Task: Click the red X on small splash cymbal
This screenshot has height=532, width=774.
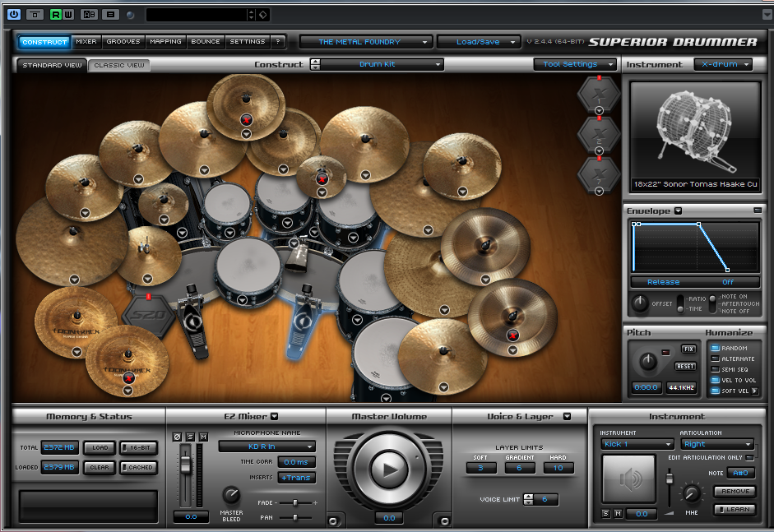Action: (322, 179)
